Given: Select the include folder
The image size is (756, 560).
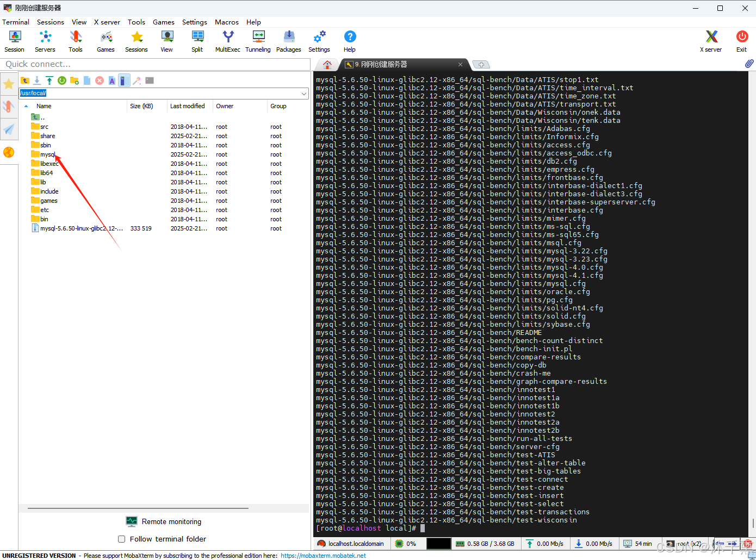Looking at the screenshot, I should click(x=49, y=191).
